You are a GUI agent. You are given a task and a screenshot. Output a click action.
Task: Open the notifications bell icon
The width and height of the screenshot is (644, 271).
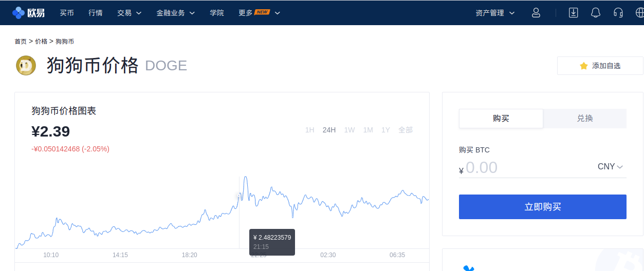[x=596, y=13]
